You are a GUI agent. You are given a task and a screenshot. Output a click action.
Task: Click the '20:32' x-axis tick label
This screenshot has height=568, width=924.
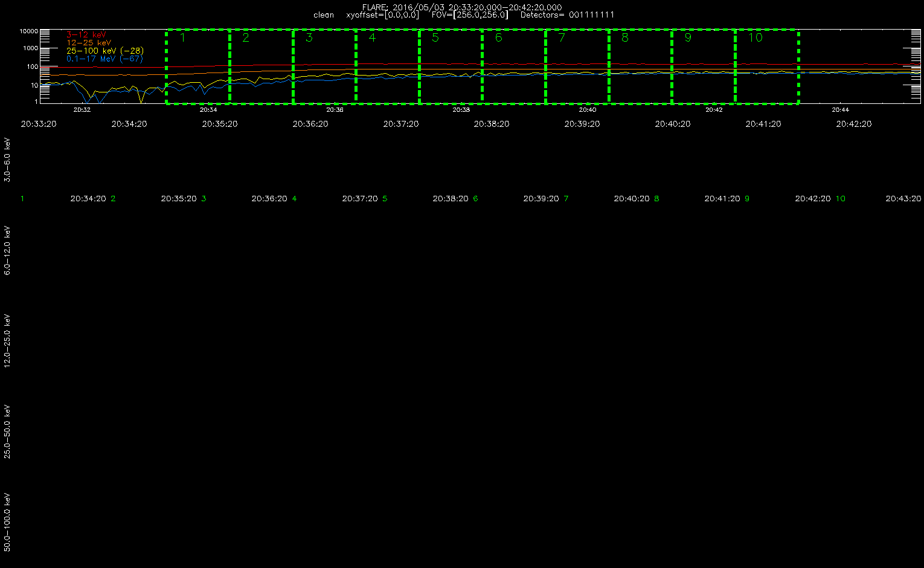tap(82, 110)
